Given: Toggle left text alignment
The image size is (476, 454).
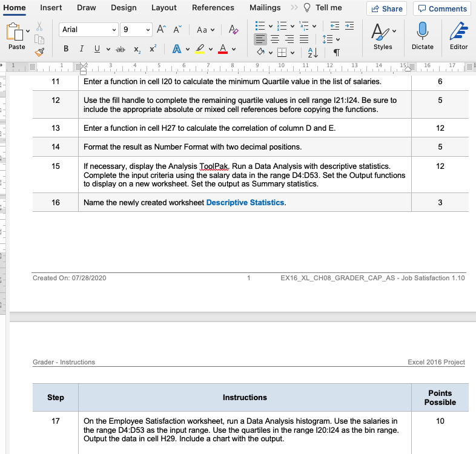Looking at the screenshot, I should click(260, 39).
